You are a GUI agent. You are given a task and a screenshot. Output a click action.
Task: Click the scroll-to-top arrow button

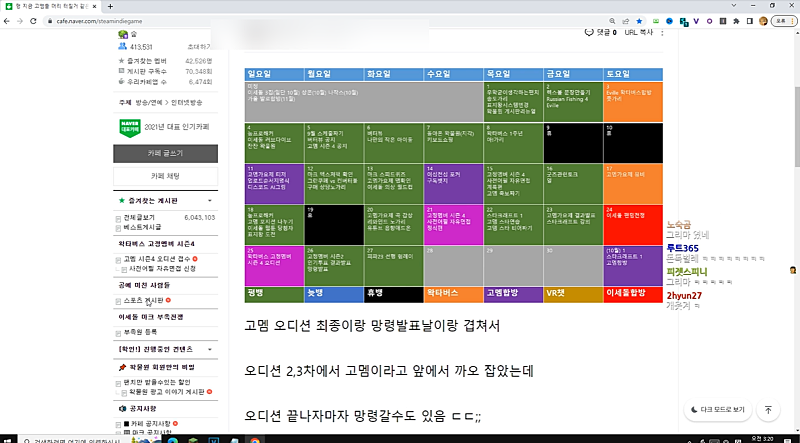coord(768,410)
